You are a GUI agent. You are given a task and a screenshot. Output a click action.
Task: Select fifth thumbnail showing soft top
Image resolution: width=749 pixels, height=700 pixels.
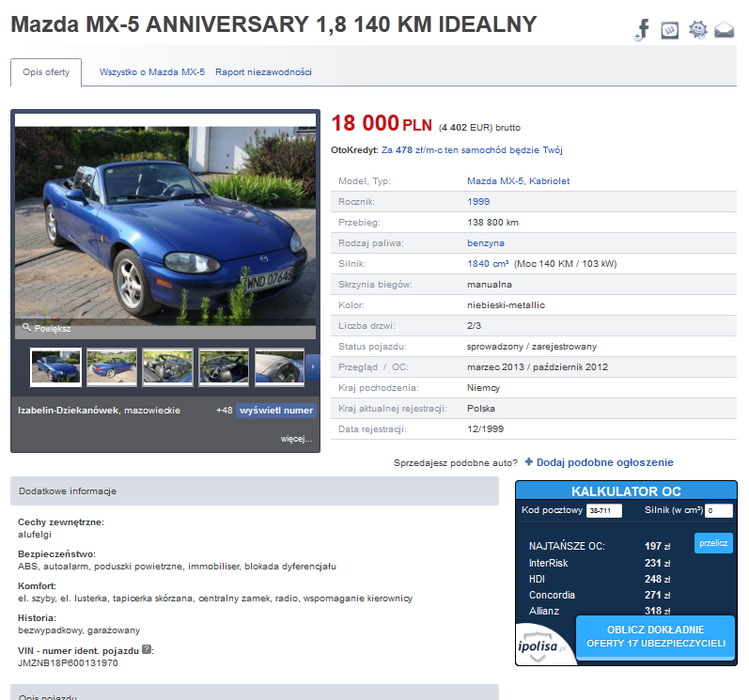(x=279, y=366)
